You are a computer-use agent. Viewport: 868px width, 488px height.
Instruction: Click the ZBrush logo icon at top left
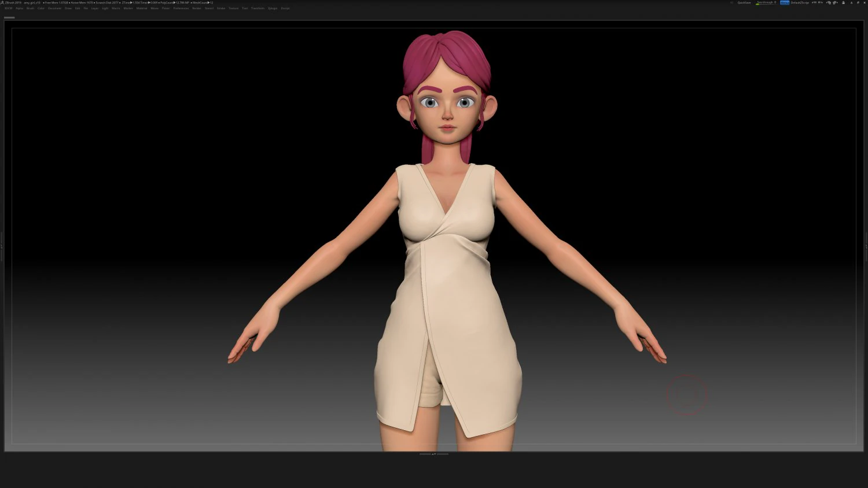pos(2,2)
